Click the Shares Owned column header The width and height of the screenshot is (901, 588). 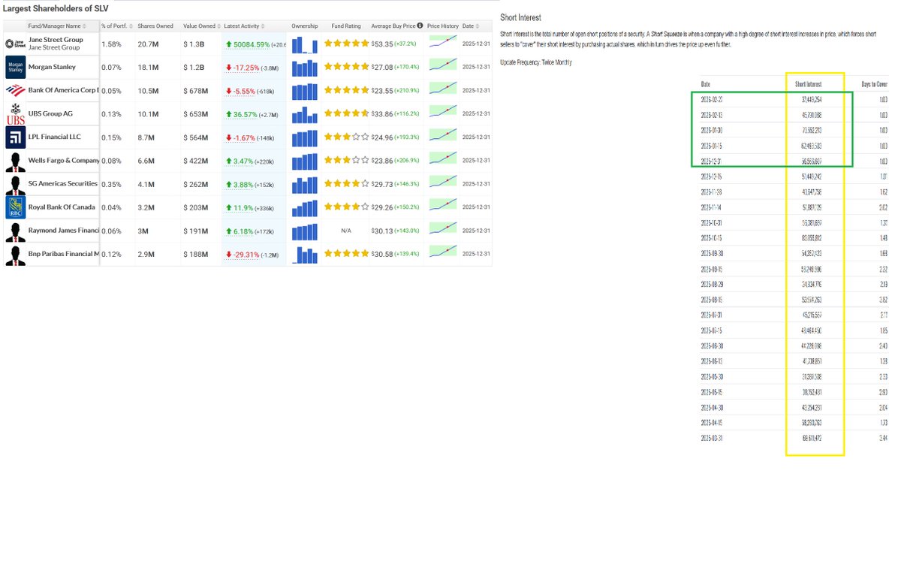point(155,26)
